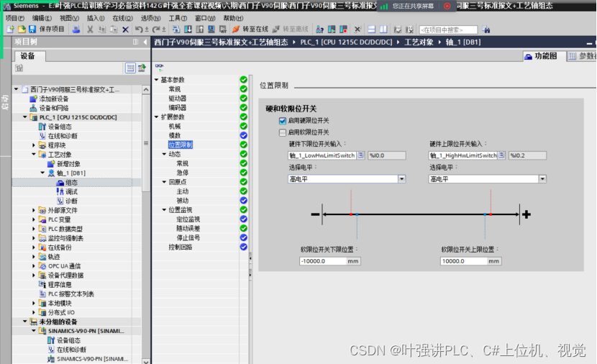Switch to the 参数视图 tab
The width and height of the screenshot is (597, 364).
[x=582, y=56]
